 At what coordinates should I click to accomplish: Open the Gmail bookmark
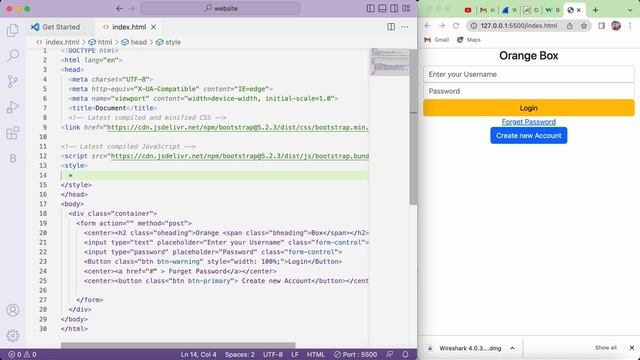437,40
